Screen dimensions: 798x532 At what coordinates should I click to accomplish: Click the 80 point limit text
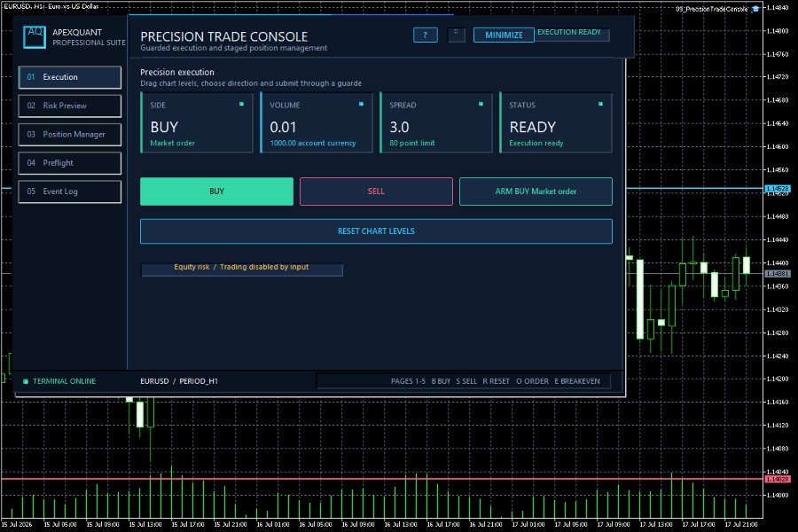click(411, 143)
